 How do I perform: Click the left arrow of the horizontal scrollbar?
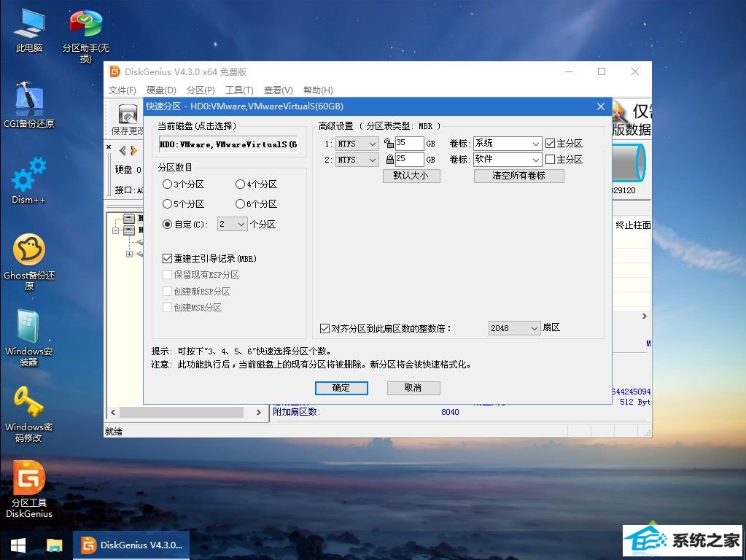click(x=113, y=412)
